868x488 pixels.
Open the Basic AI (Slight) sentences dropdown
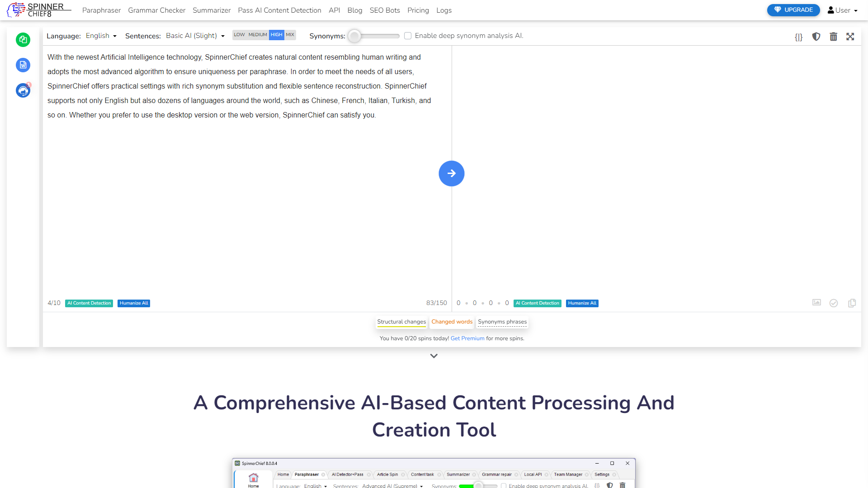(195, 36)
